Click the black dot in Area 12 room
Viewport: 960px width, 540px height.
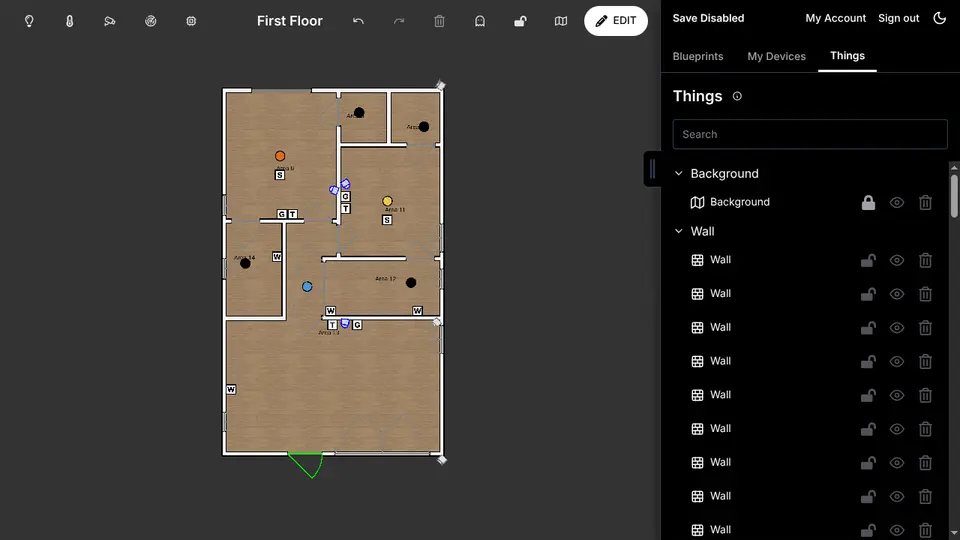[x=411, y=282]
